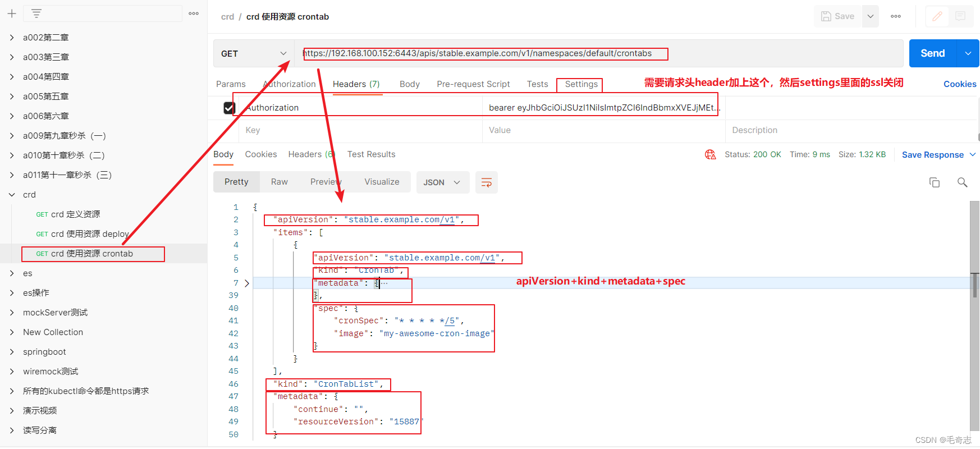
Task: Click the bearer token value cell
Action: pos(603,108)
